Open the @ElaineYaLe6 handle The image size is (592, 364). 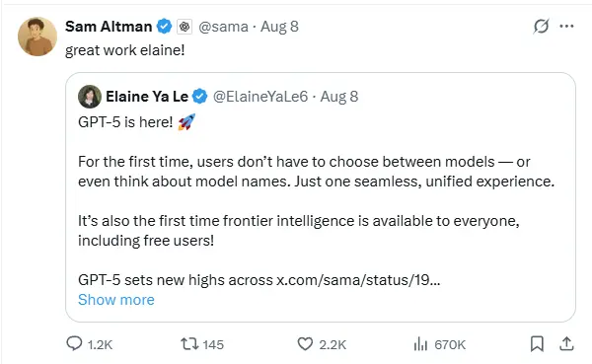point(260,97)
